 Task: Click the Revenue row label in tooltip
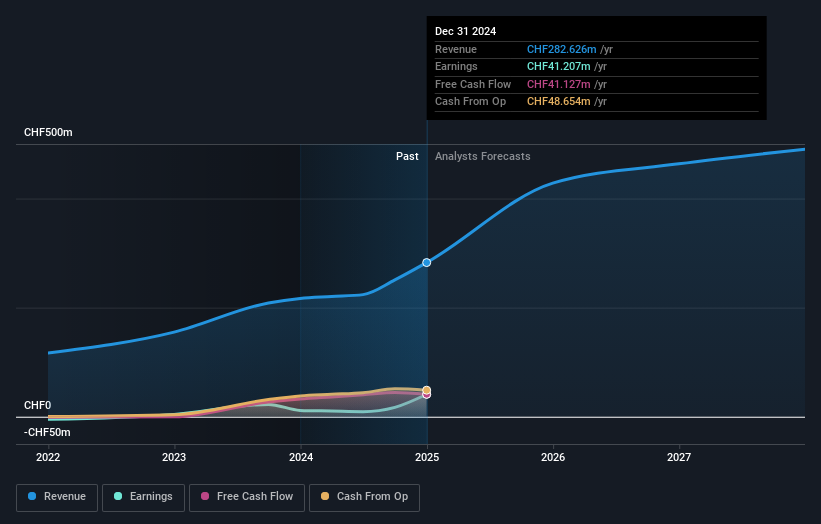point(456,49)
